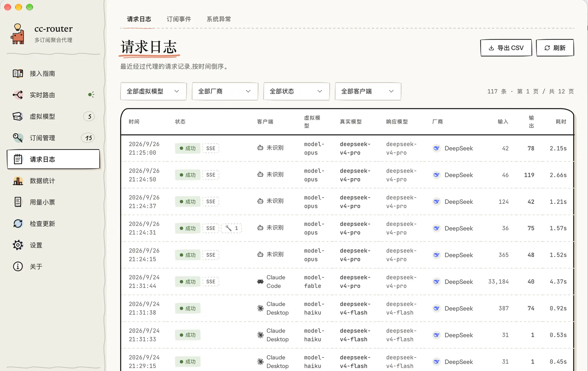The image size is (588, 371).
Task: Click the robot icon in 21:24:15 row
Action: point(260,254)
